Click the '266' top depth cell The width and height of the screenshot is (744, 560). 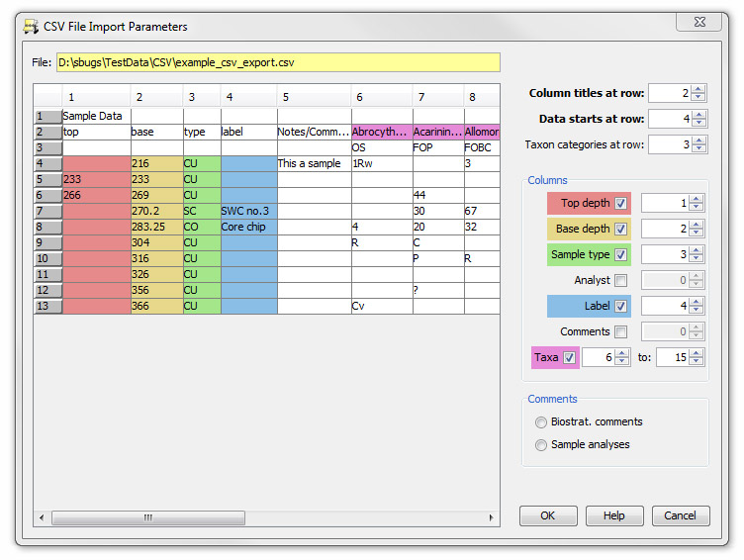pyautogui.click(x=96, y=196)
